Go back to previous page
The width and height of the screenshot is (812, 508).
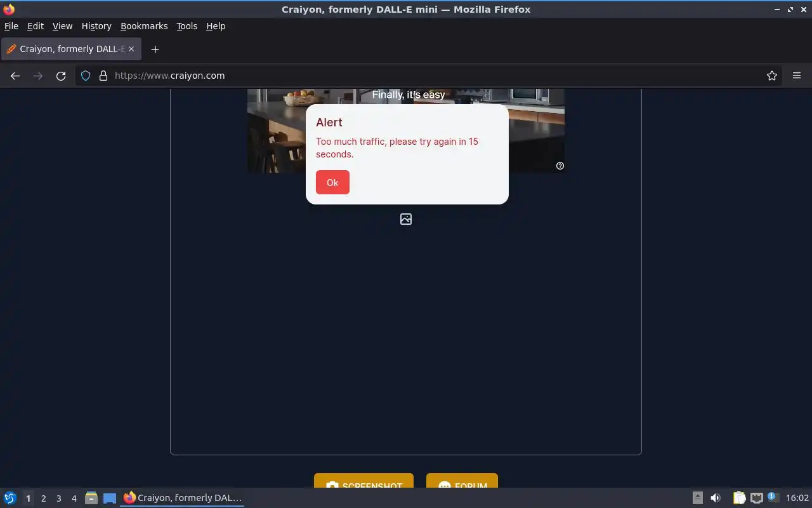[15, 76]
